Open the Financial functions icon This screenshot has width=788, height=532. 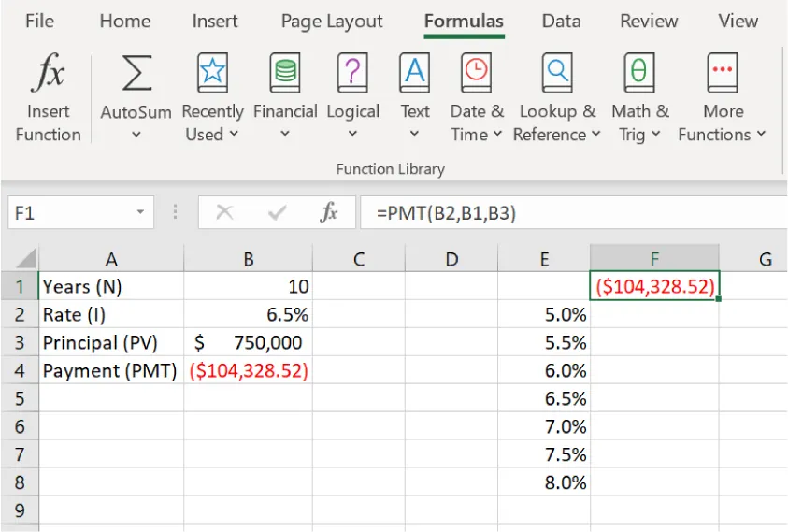284,73
